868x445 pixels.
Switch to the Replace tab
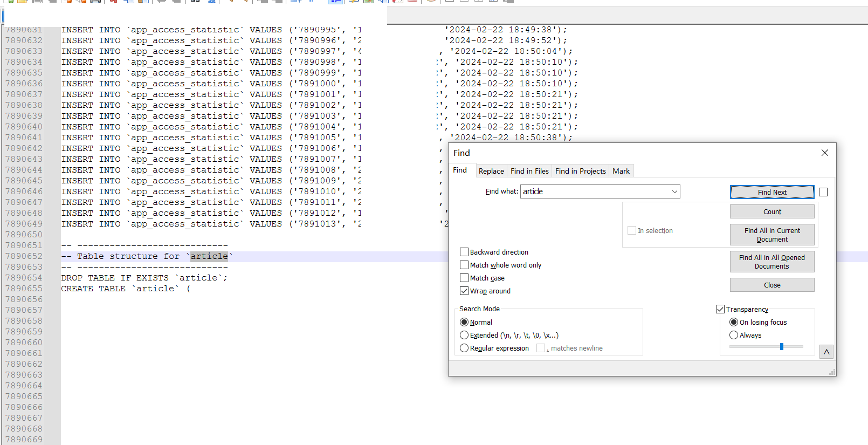(491, 171)
